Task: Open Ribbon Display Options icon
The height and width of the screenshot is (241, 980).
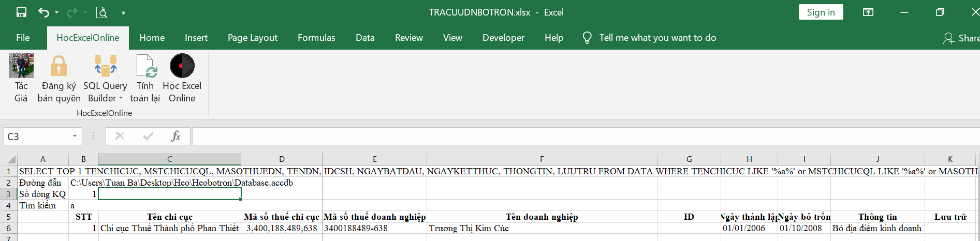Action: 868,12
